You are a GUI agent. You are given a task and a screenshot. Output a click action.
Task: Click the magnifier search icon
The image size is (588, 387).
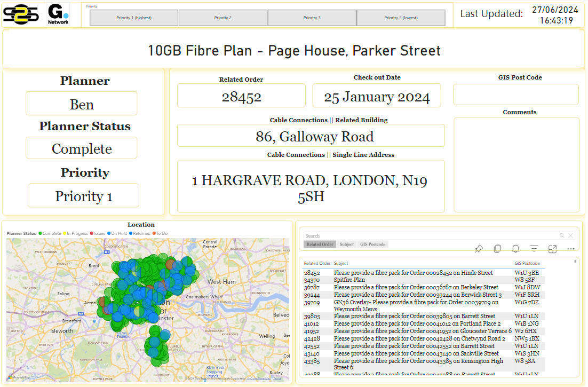pos(562,235)
